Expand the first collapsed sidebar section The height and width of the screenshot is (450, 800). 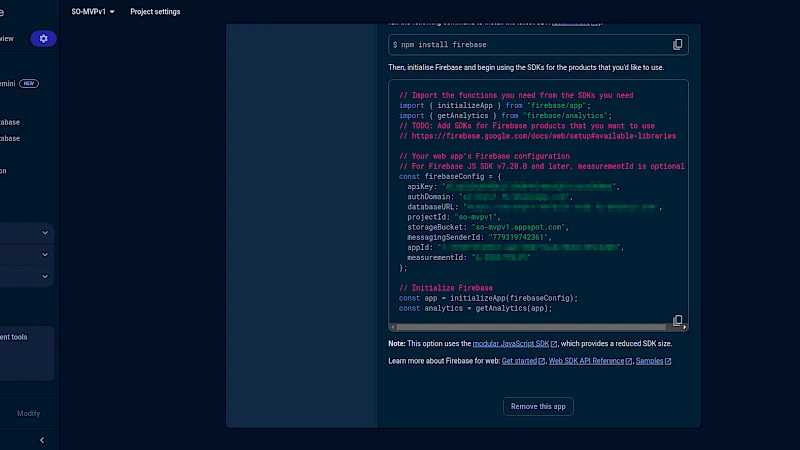tap(45, 233)
